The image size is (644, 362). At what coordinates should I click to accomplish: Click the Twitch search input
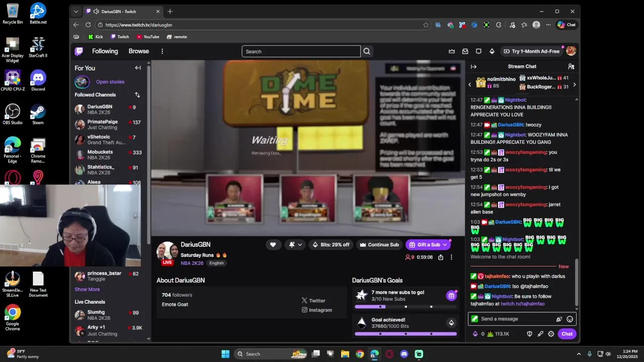[x=301, y=51]
